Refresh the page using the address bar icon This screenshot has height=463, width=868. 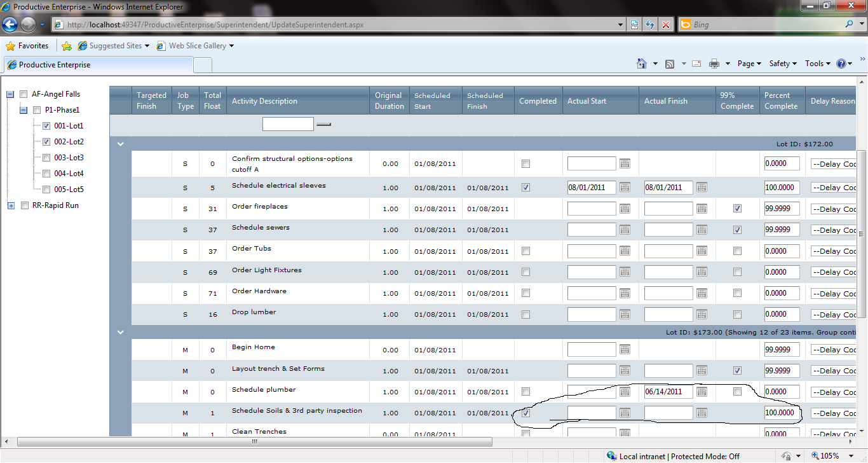click(x=650, y=25)
